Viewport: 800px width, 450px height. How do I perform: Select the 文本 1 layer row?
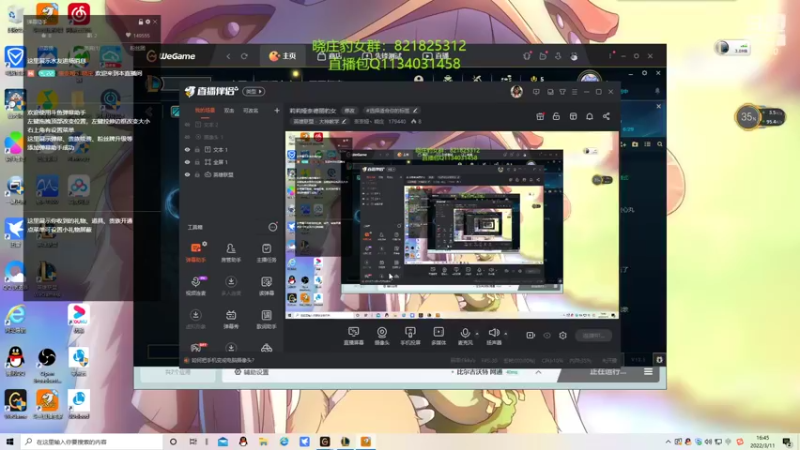tap(231, 149)
